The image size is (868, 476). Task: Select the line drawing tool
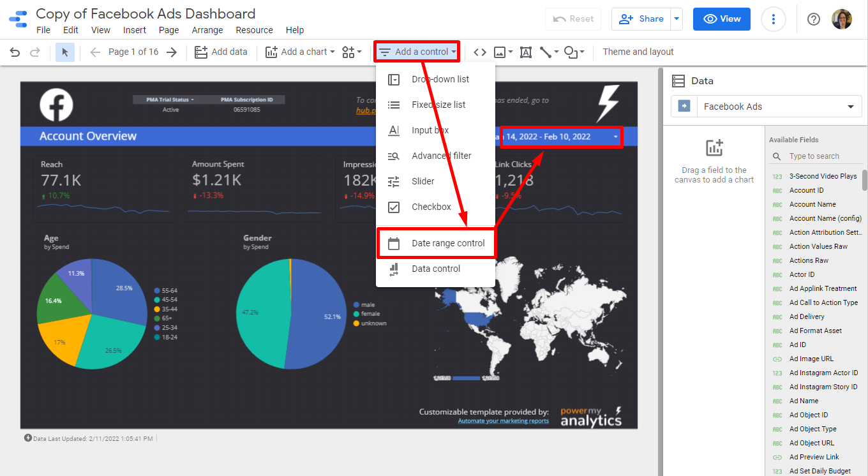point(546,52)
